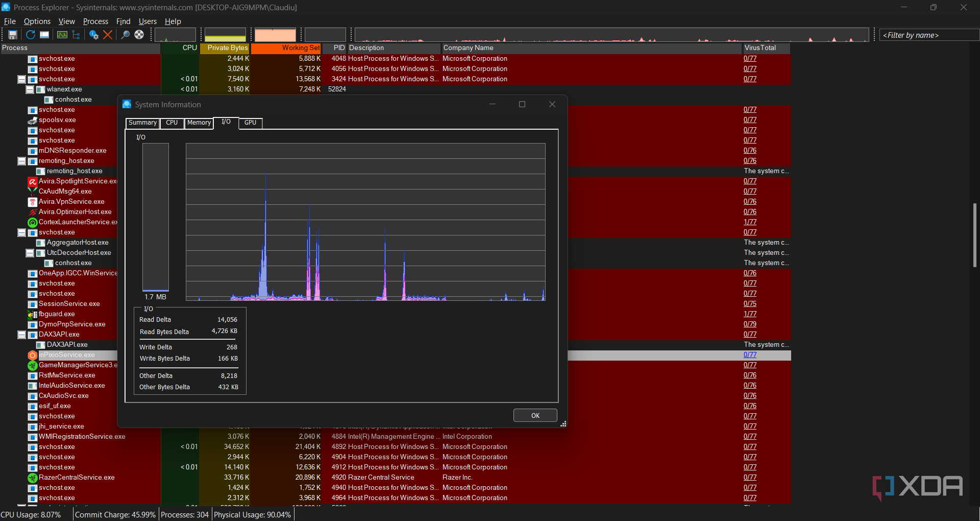Click the Find Handle or DLL magnifier icon

point(125,35)
